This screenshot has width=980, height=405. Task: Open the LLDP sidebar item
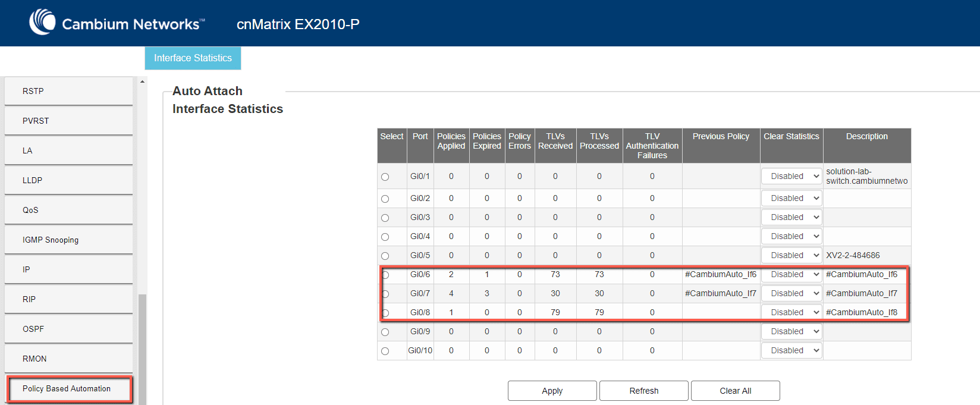point(68,180)
